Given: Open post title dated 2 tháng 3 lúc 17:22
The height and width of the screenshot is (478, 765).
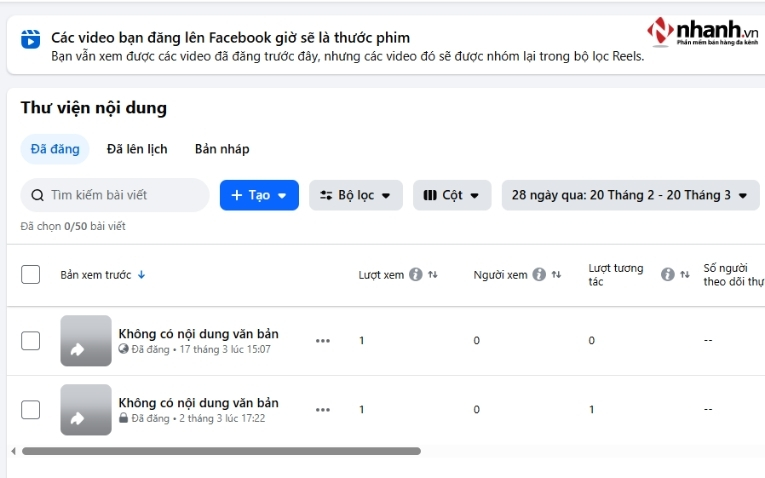Looking at the screenshot, I should tap(199, 403).
